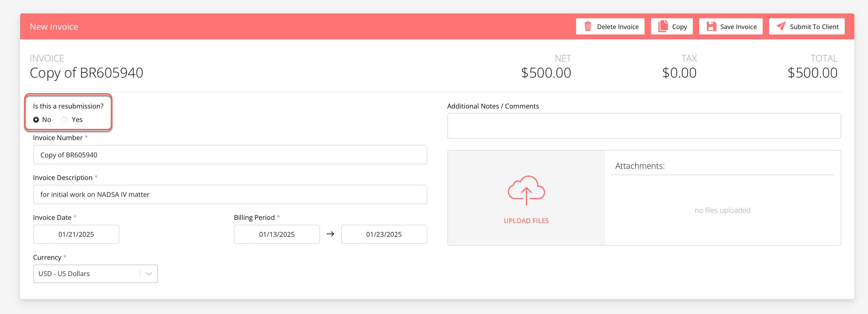
Task: Open the billing period start date picker
Action: coord(277,234)
